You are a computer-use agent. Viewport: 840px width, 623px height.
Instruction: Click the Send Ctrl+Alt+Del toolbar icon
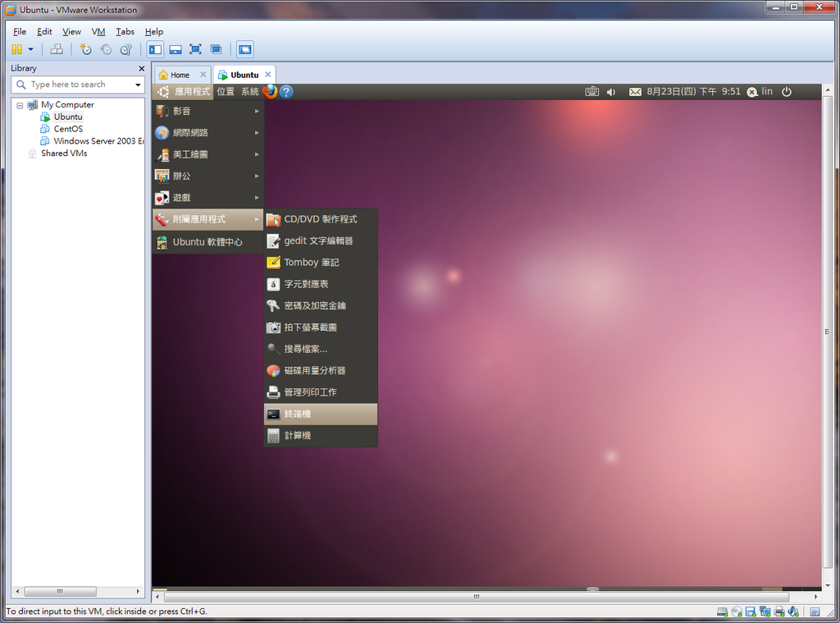(57, 49)
